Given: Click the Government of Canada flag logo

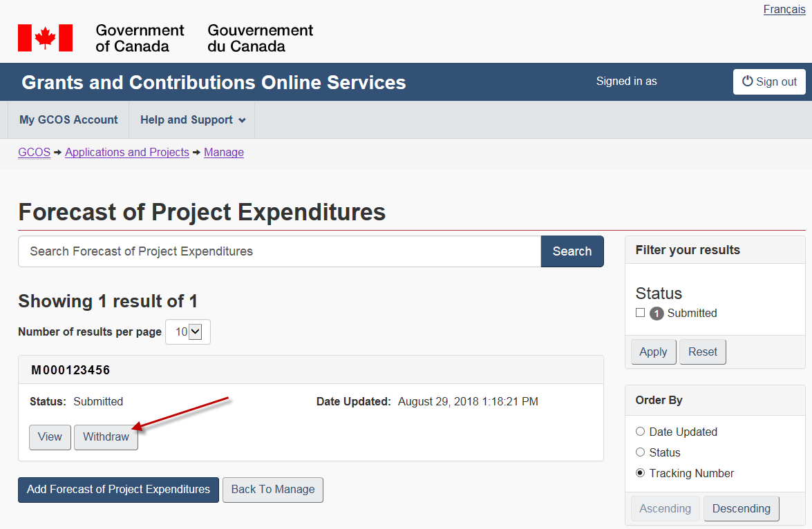Looking at the screenshot, I should tap(46, 38).
